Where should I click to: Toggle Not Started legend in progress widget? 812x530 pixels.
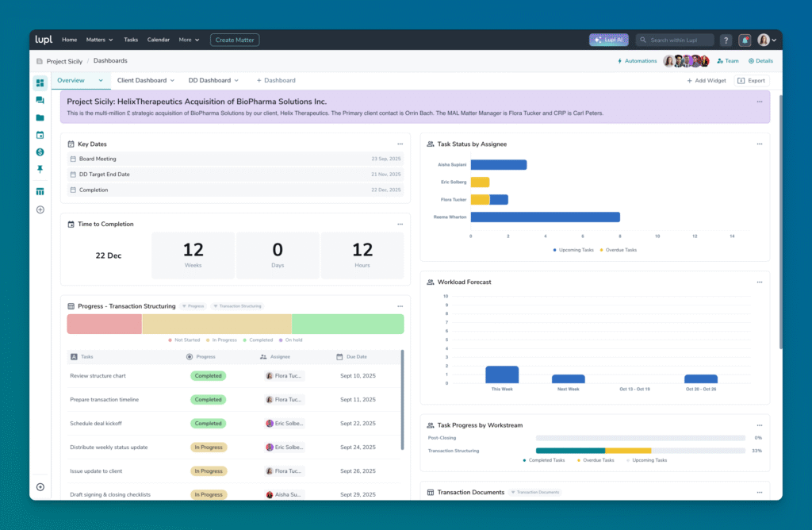coord(184,340)
